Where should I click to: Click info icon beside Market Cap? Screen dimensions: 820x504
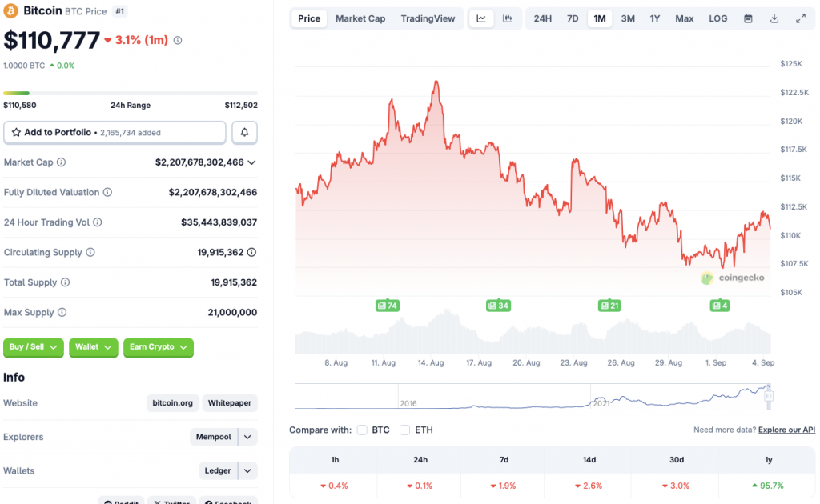pyautogui.click(x=62, y=162)
